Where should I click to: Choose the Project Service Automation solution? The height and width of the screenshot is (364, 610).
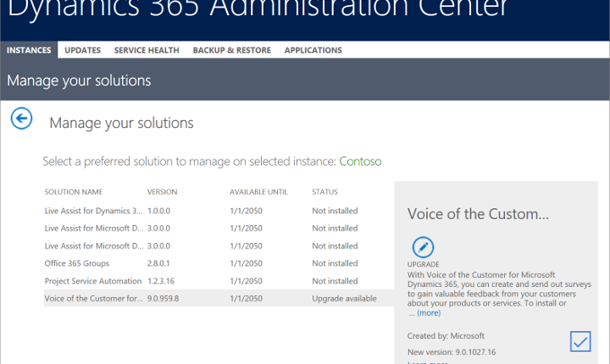(x=93, y=281)
